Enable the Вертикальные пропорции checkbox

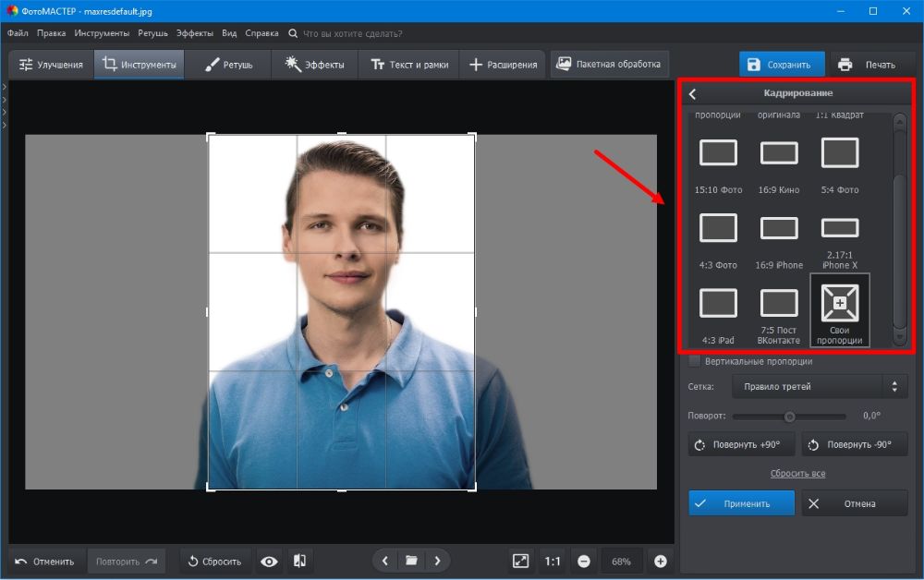coord(695,361)
